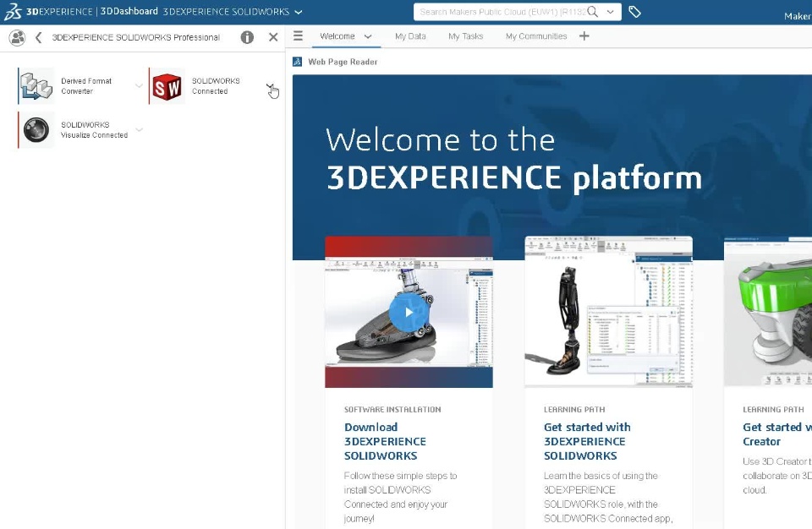Click the green vehicle learning path thumbnail
The image size is (812, 529).
point(768,312)
